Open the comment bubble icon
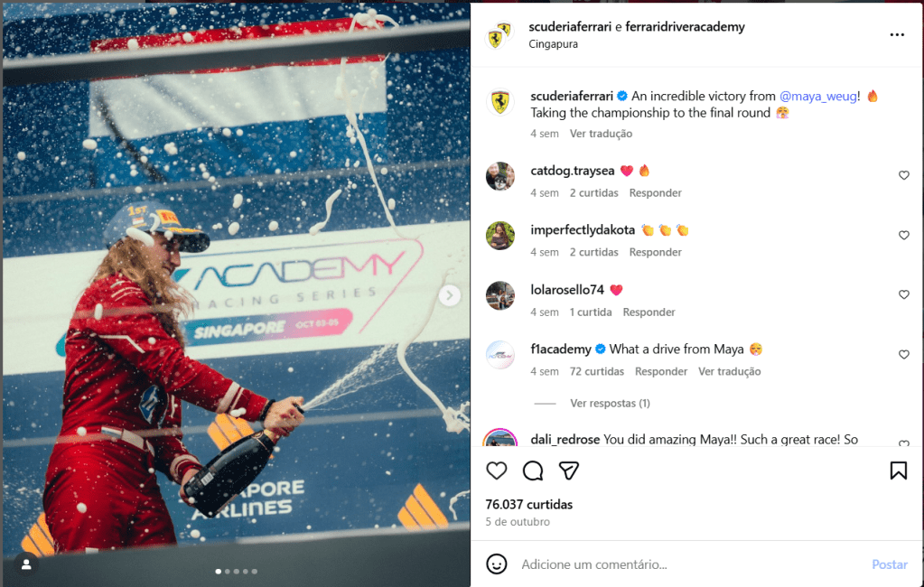924x587 pixels. pyautogui.click(x=533, y=471)
